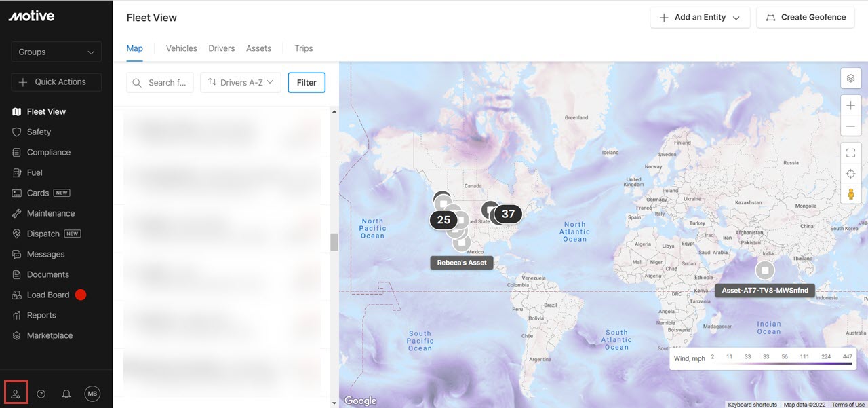
Task: Expand the Groups dropdown
Action: (x=56, y=52)
